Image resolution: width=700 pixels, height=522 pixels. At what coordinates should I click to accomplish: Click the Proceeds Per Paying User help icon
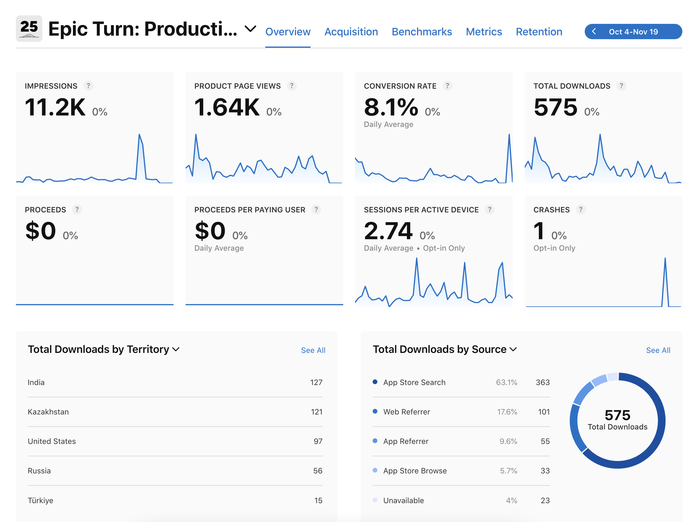316,209
